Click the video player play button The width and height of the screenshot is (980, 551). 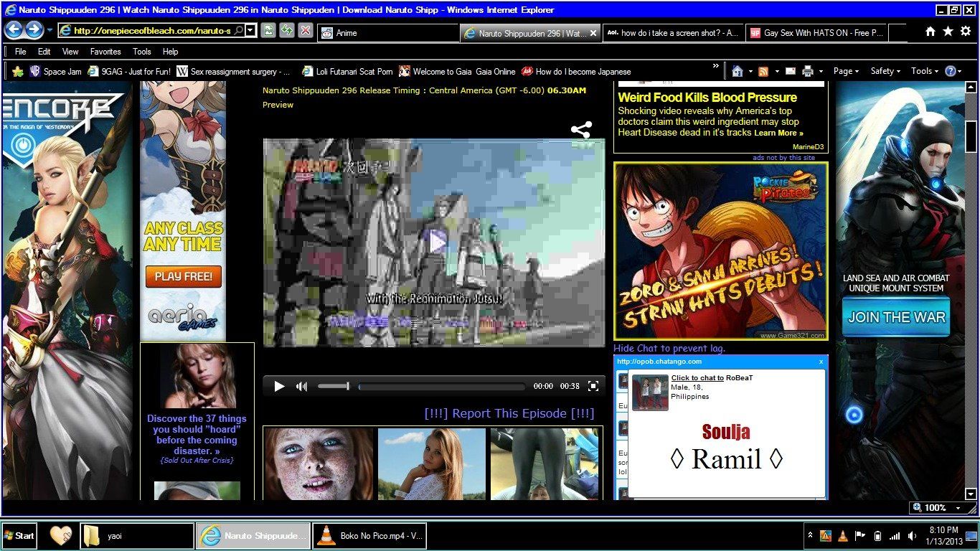click(279, 386)
